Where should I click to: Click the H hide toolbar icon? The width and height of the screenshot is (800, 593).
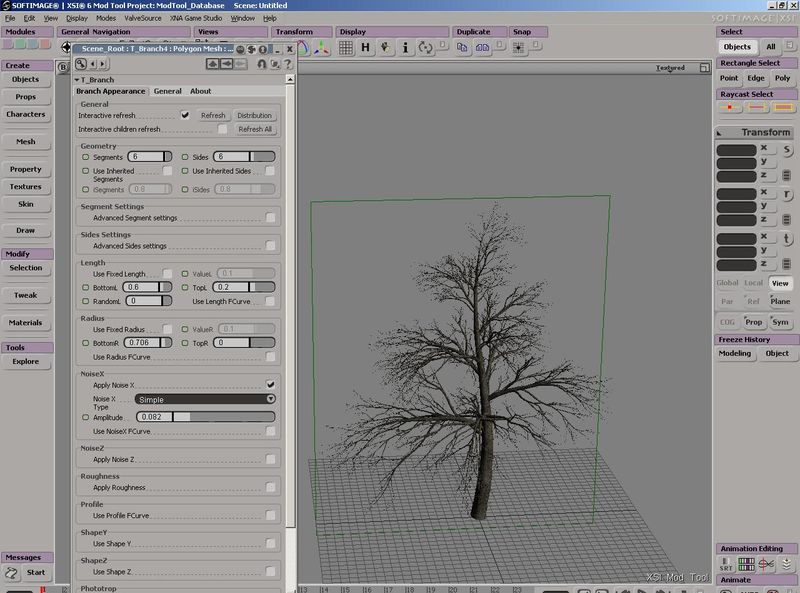click(x=363, y=49)
